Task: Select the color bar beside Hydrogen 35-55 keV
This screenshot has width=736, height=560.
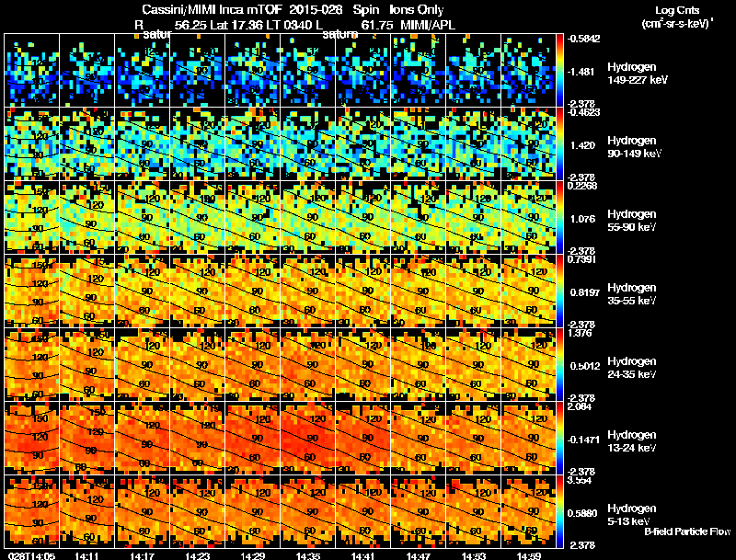Action: [559, 291]
